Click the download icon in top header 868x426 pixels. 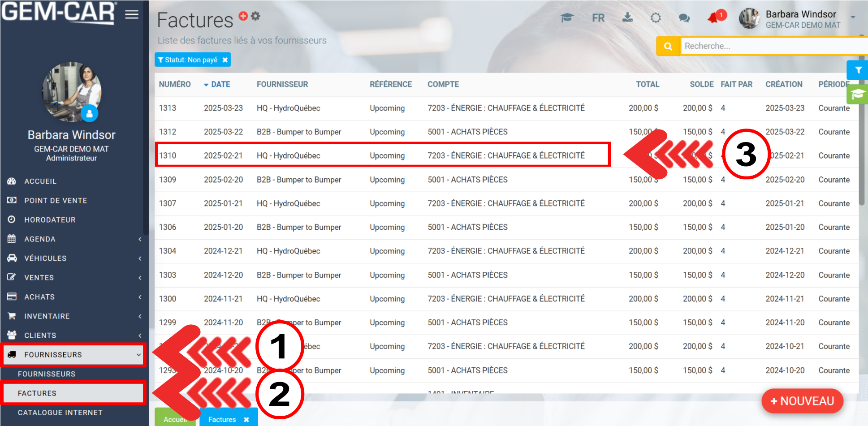[x=627, y=18]
